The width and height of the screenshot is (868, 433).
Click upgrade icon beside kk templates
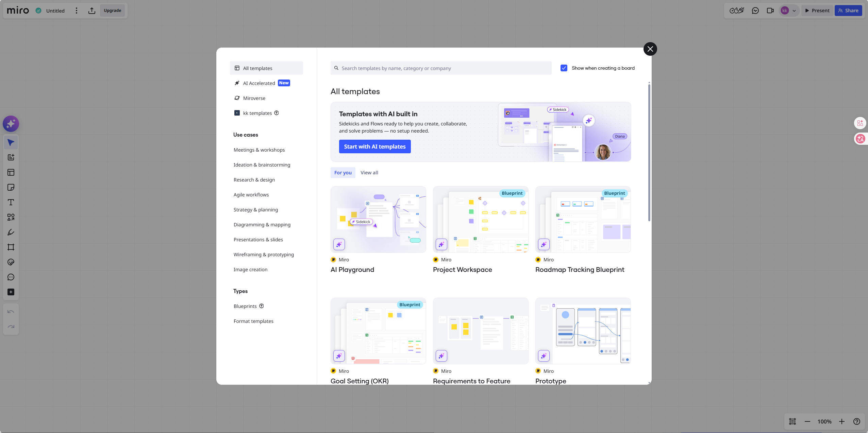[x=277, y=113]
